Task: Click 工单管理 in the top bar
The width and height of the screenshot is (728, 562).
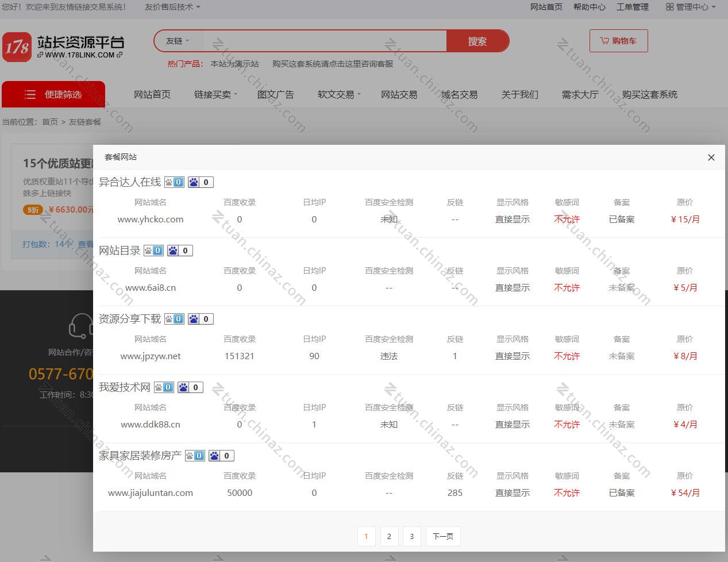Action: click(x=633, y=7)
